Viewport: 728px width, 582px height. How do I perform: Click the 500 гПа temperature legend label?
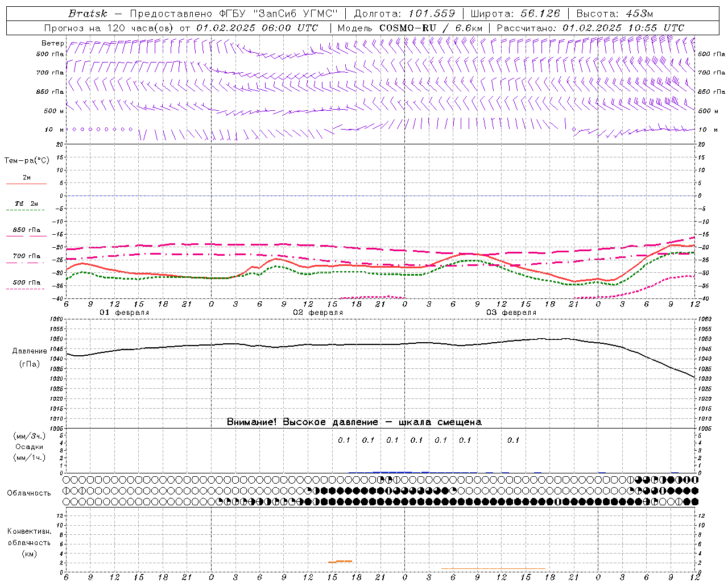(27, 282)
